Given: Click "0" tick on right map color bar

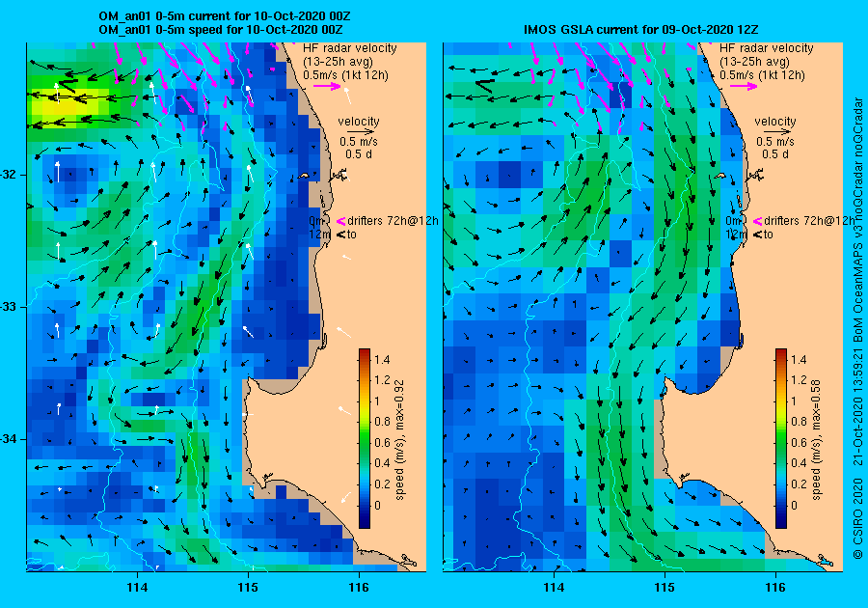Looking at the screenshot, I should [795, 505].
